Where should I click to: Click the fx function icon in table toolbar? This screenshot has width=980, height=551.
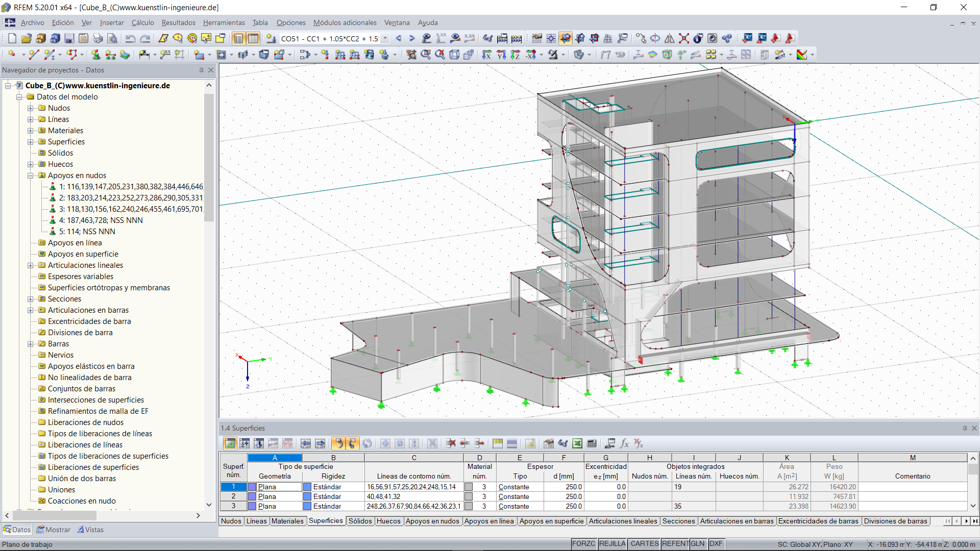[x=624, y=443]
